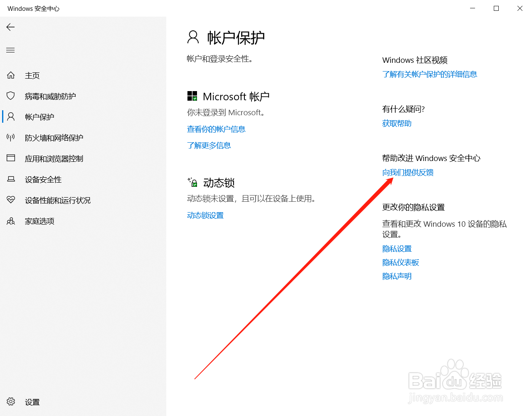Click the Microsoft logo icon next to Microsoft 帐户

192,97
